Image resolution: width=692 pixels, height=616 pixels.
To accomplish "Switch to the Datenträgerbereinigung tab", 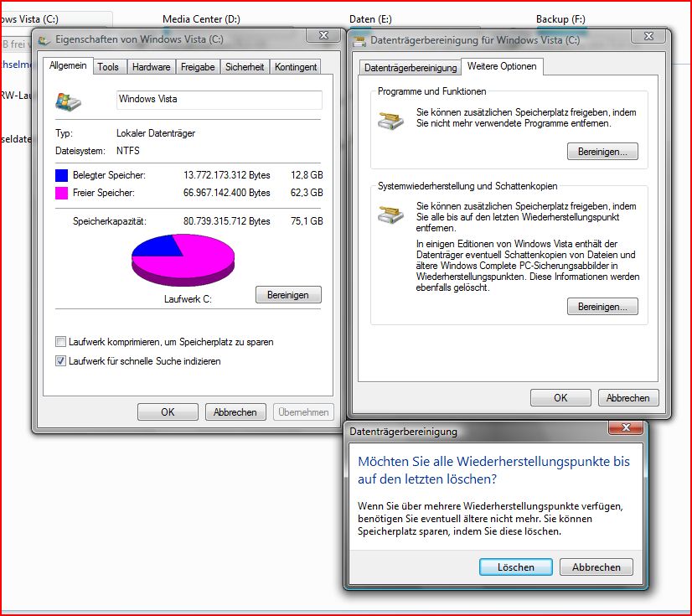I will [x=411, y=68].
